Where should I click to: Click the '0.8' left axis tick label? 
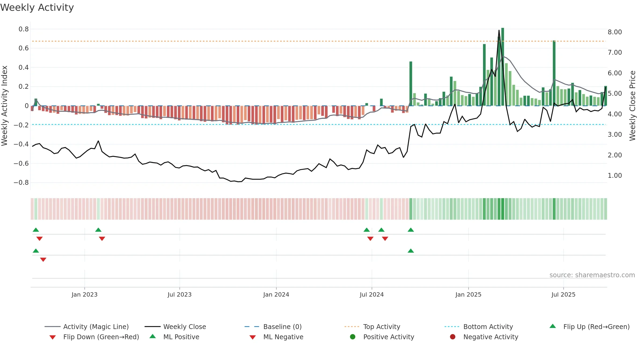(24, 29)
